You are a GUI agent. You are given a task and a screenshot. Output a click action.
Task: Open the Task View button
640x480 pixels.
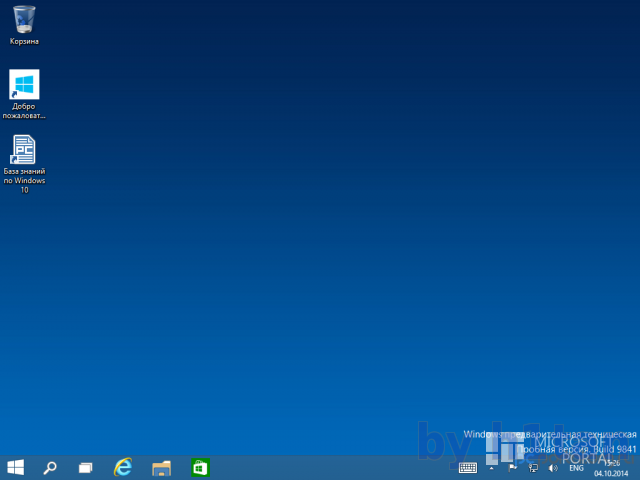pyautogui.click(x=85, y=467)
